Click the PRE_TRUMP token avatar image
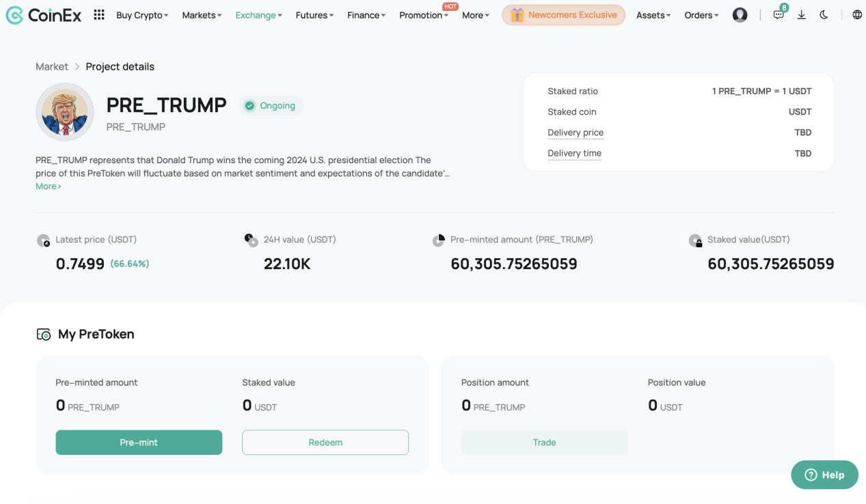Image resolution: width=866 pixels, height=504 pixels. point(65,111)
